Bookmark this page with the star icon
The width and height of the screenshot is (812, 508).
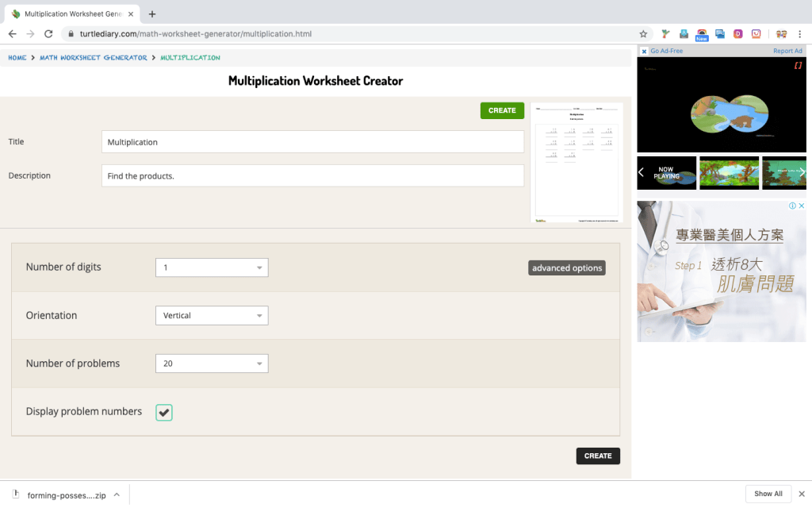click(643, 34)
